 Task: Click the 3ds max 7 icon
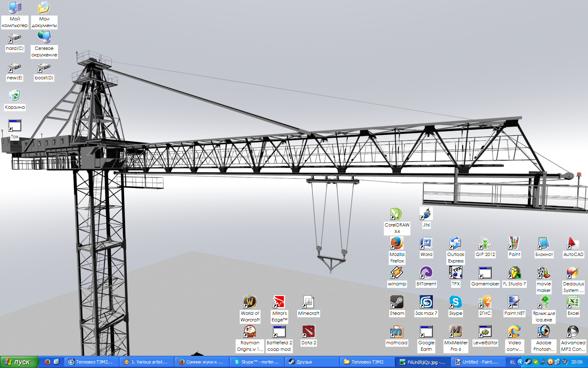tap(426, 303)
